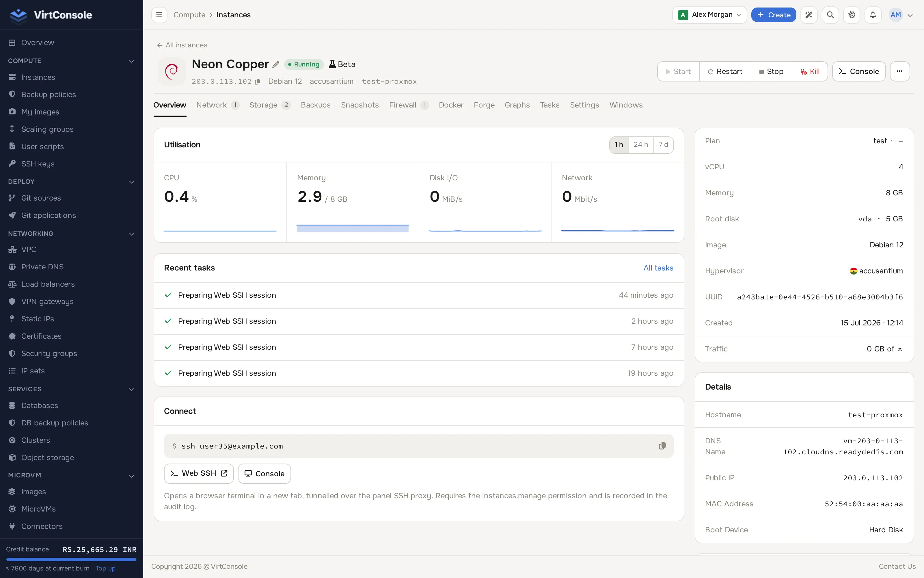This screenshot has height=578, width=924.
Task: Open the Alex Morgan account dropdown
Action: click(x=709, y=15)
